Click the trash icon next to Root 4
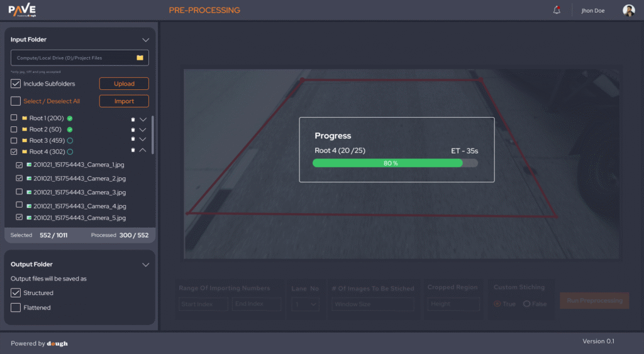 133,151
